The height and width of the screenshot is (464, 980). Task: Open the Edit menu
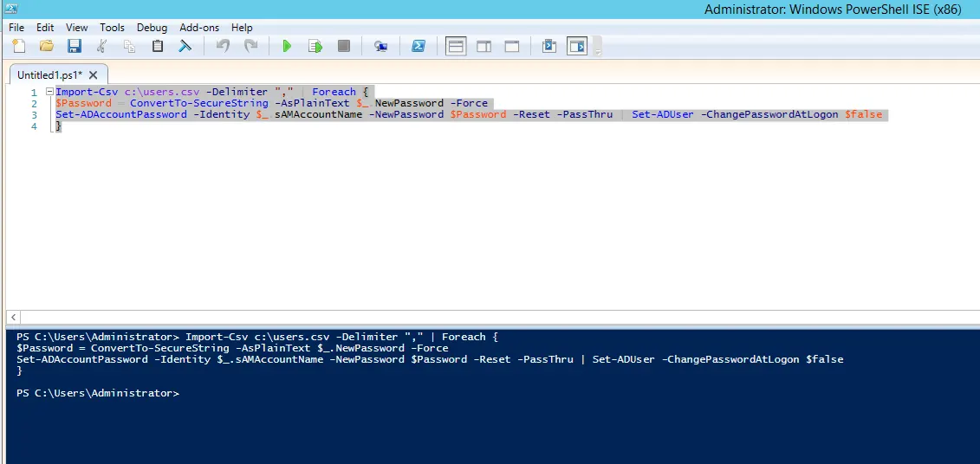click(45, 28)
